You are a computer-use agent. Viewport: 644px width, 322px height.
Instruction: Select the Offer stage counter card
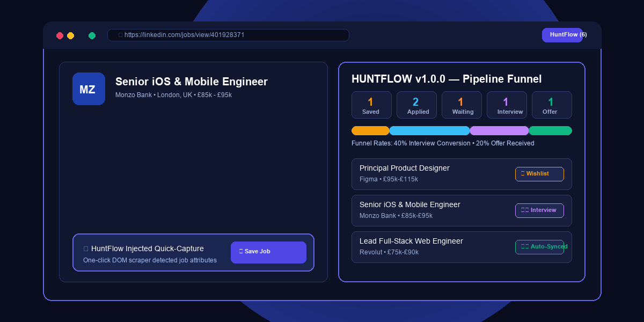[552, 105]
